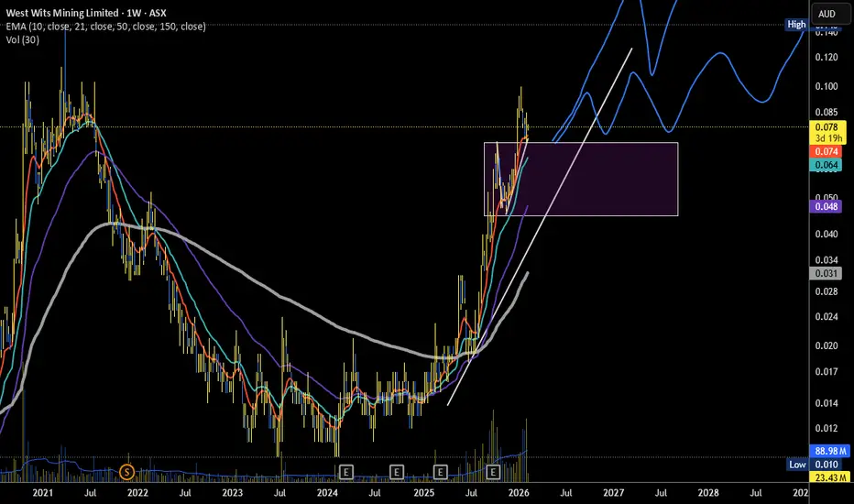Image resolution: width=854 pixels, height=504 pixels.
Task: Click the 2026 label on time axis
Action: click(519, 493)
